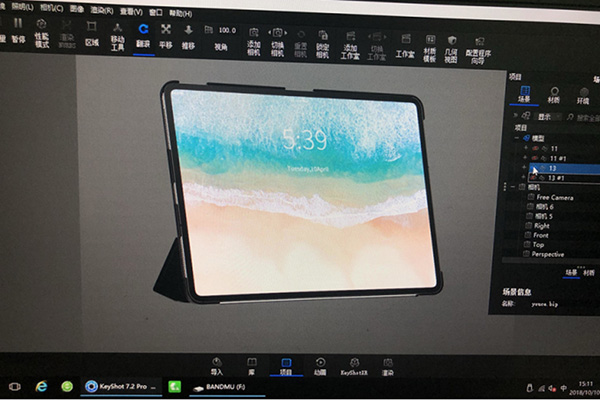Activate the 平移 pan camera tool
This screenshot has height=400, width=600.
pos(166,37)
